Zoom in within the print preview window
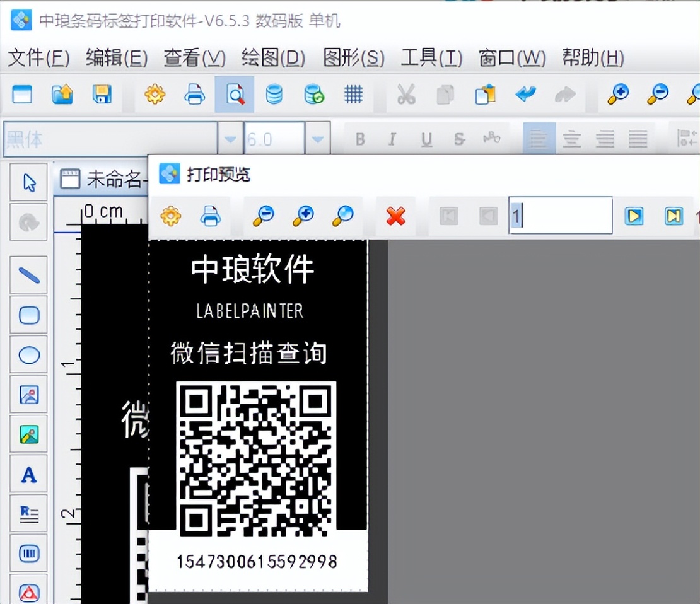 click(303, 216)
